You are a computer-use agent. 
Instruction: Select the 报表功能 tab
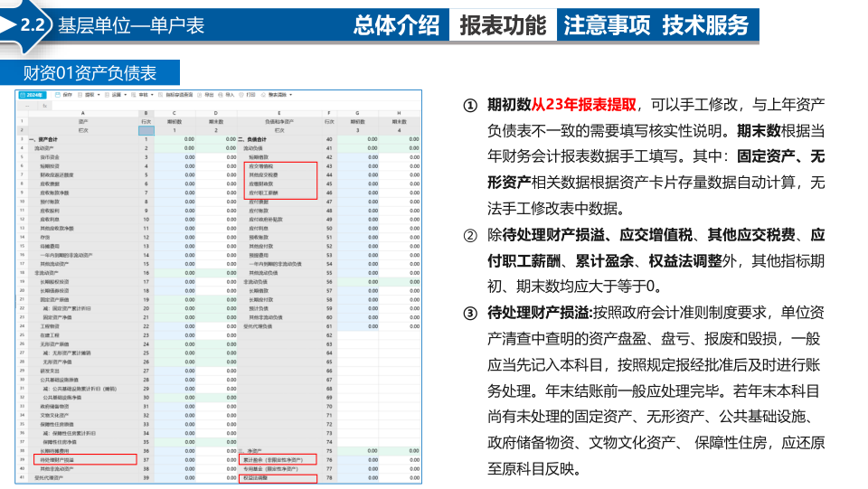[503, 25]
